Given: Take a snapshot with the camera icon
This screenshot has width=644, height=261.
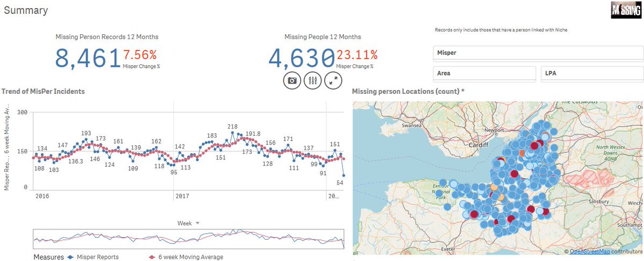Looking at the screenshot, I should point(292,80).
